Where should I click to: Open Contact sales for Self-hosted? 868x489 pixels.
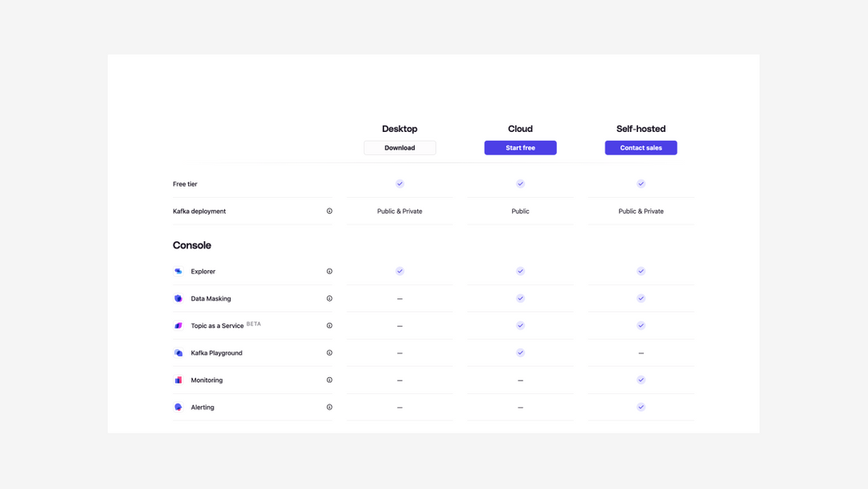click(641, 148)
